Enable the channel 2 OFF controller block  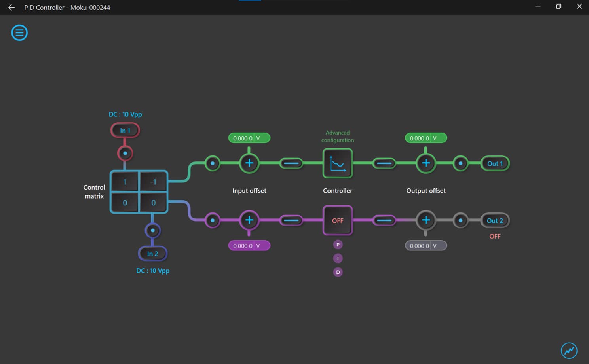[x=337, y=220]
